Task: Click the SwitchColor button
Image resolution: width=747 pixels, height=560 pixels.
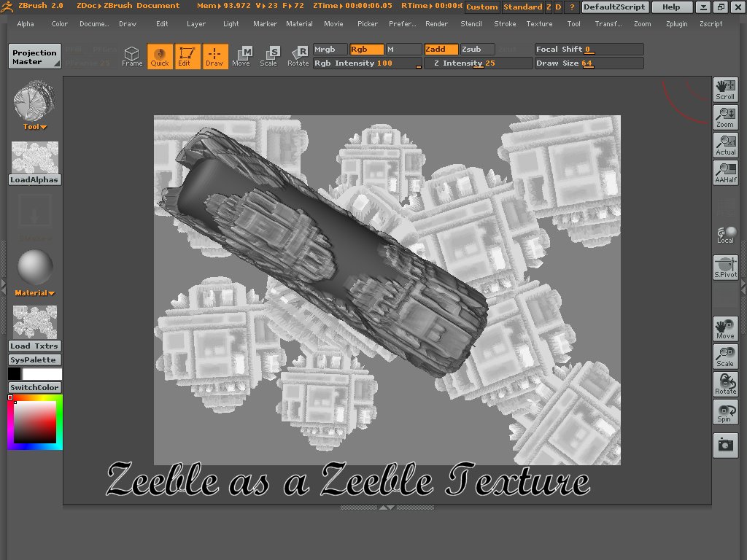Action: pos(34,388)
